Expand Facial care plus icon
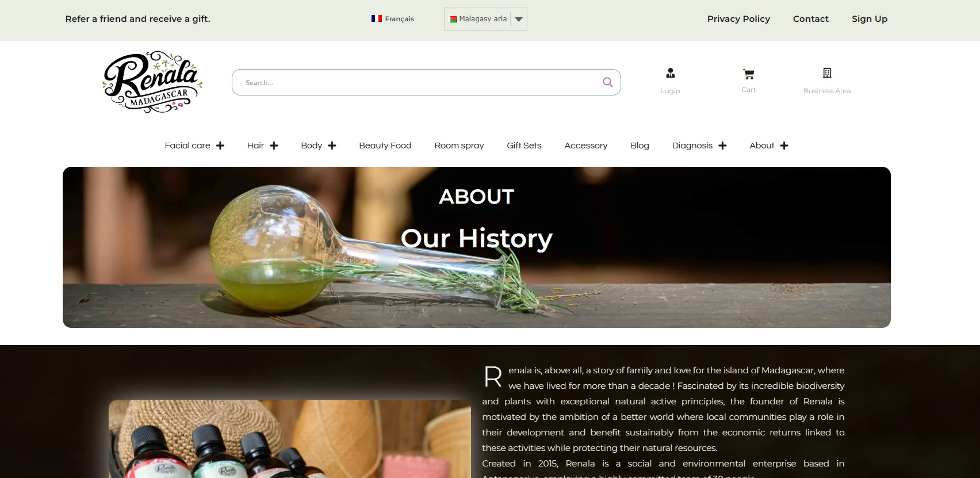Image resolution: width=980 pixels, height=478 pixels. pos(220,146)
